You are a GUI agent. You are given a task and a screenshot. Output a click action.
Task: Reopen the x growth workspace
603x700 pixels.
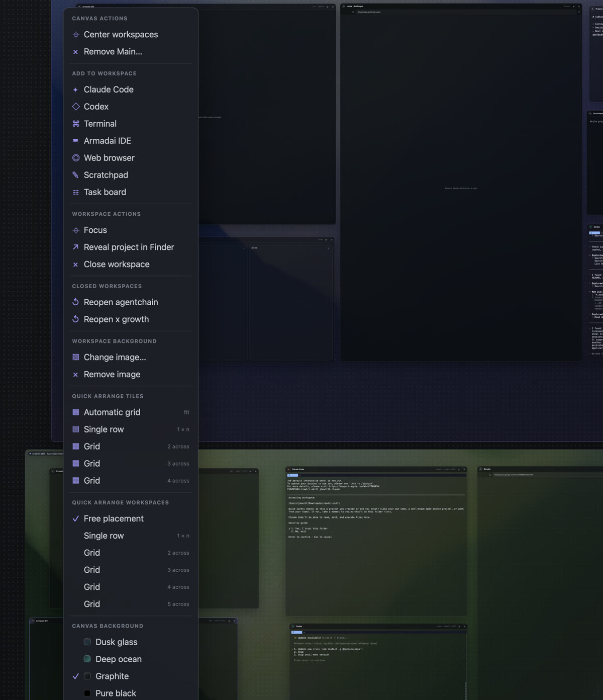point(131,319)
